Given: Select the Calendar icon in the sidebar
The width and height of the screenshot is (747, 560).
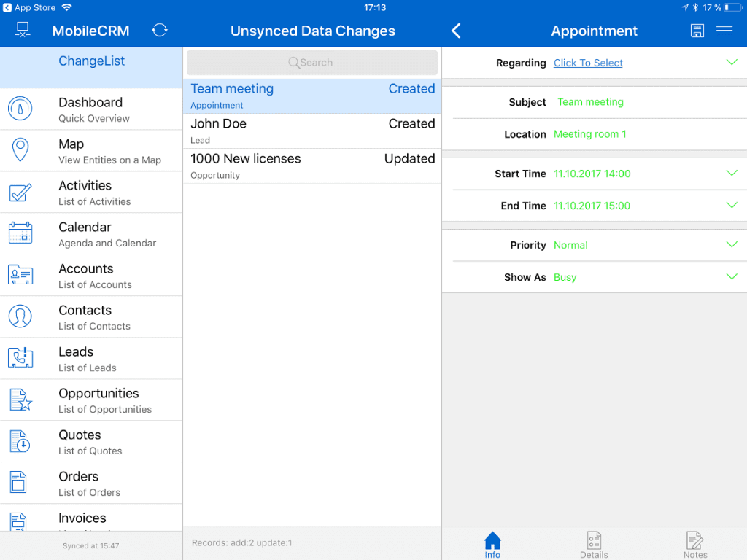Looking at the screenshot, I should 20,233.
